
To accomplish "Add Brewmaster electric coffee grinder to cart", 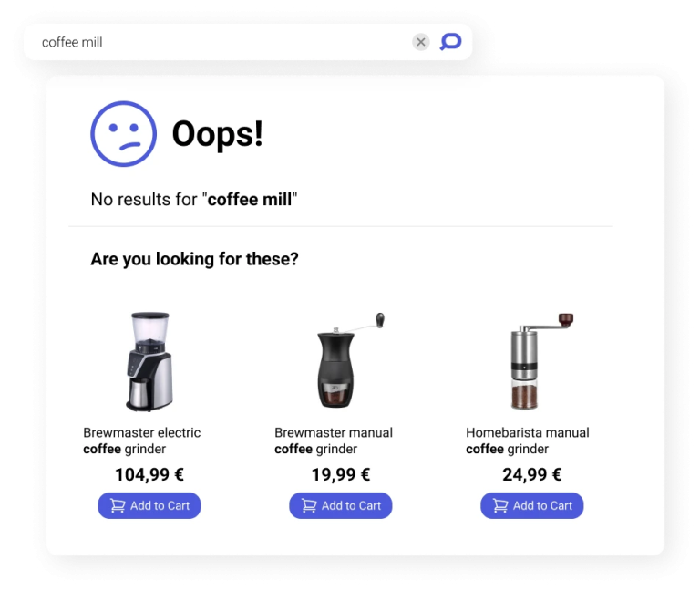I will pos(149,505).
